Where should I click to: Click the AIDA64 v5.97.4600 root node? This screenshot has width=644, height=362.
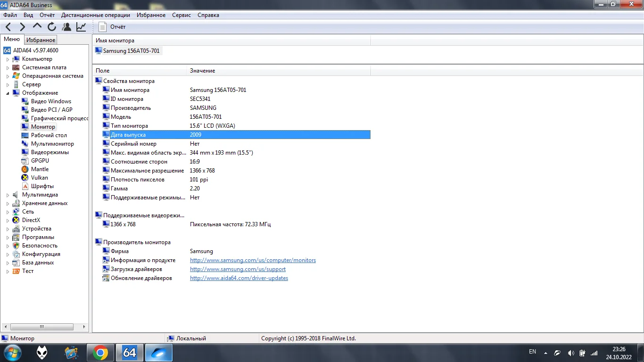point(36,50)
